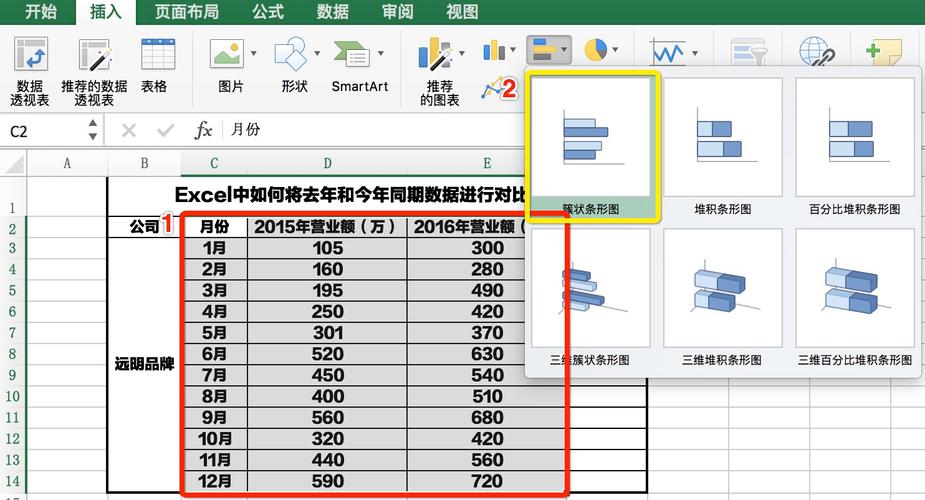Click the sparklines icon in ribbon
The width and height of the screenshot is (925, 500).
tap(668, 52)
